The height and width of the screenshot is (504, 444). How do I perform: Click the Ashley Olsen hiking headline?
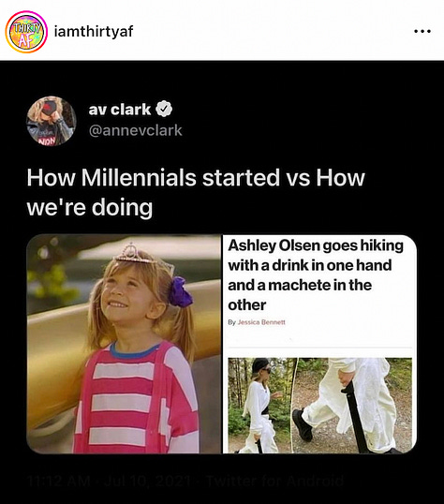316,275
